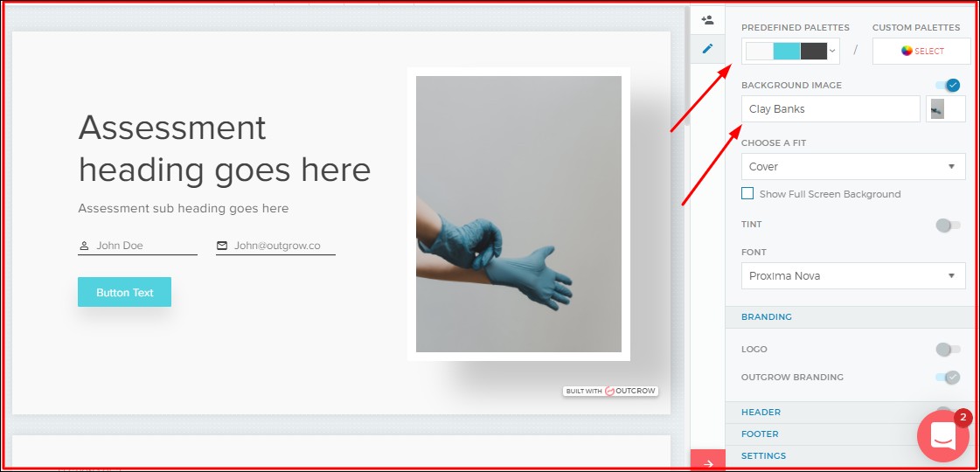Open the Choose a Fit dropdown
The image size is (980, 472).
click(852, 166)
